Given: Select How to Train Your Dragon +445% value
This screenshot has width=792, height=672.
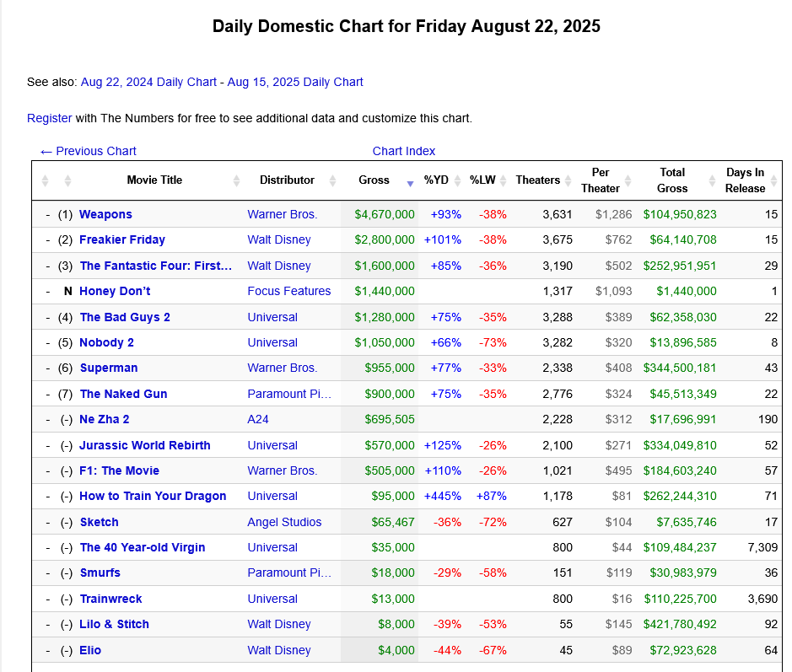Looking at the screenshot, I should (x=443, y=496).
